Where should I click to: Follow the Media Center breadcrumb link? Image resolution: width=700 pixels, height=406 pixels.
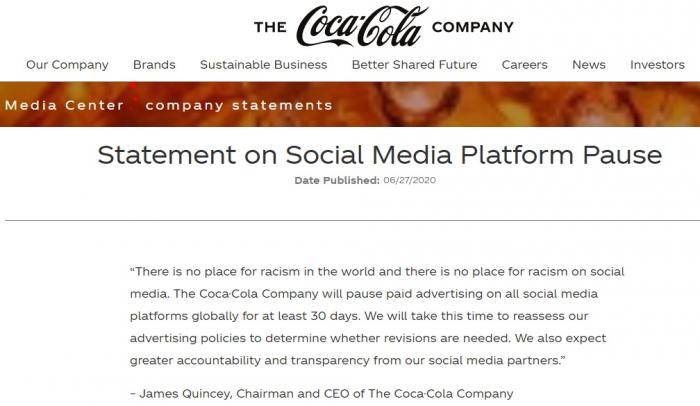coord(64,105)
